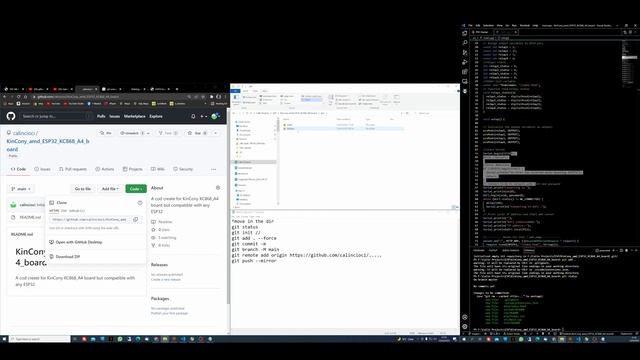This screenshot has height=360, width=640.
Task: Open Sort by in File Explorer ribbon
Action: pyautogui.click(x=331, y=100)
